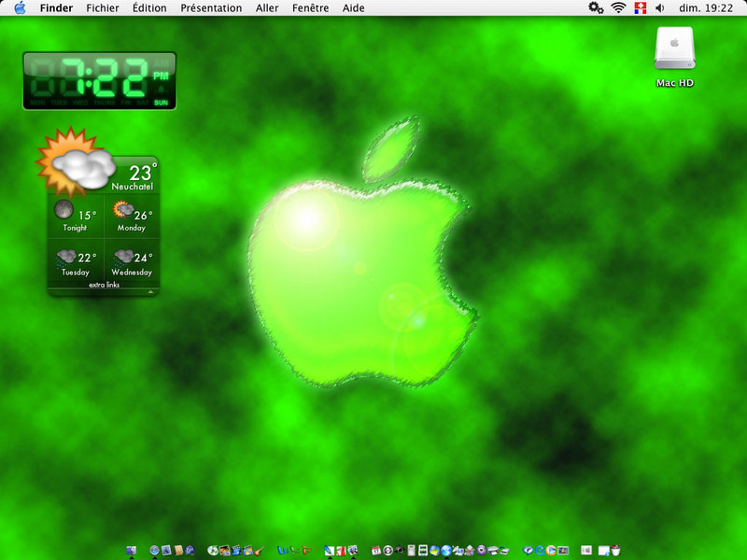Viewport: 747px width, 560px height.
Task: Open the printer icon in dock
Action: click(x=493, y=551)
